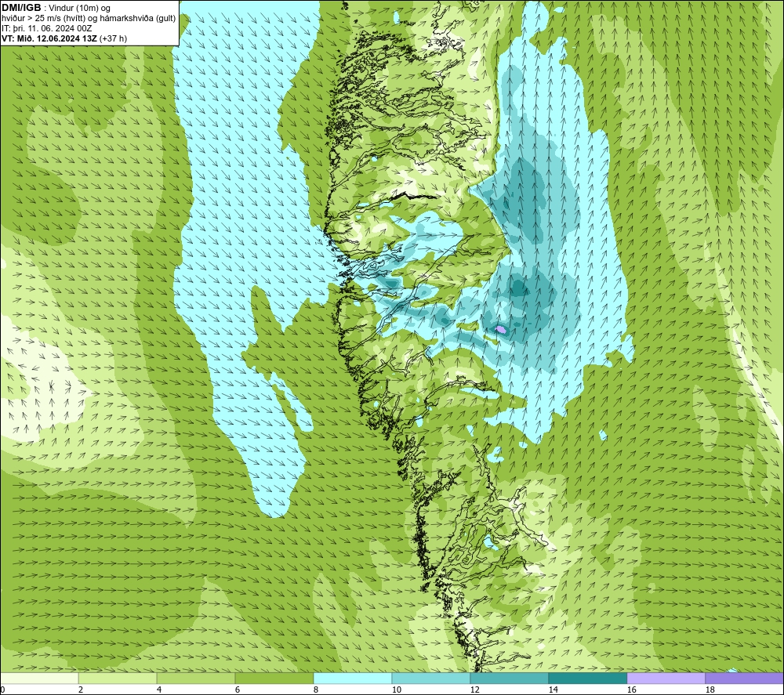The height and width of the screenshot is (695, 784).
Task: Click the small purple wind-maximum patch on map
Action: (x=500, y=329)
